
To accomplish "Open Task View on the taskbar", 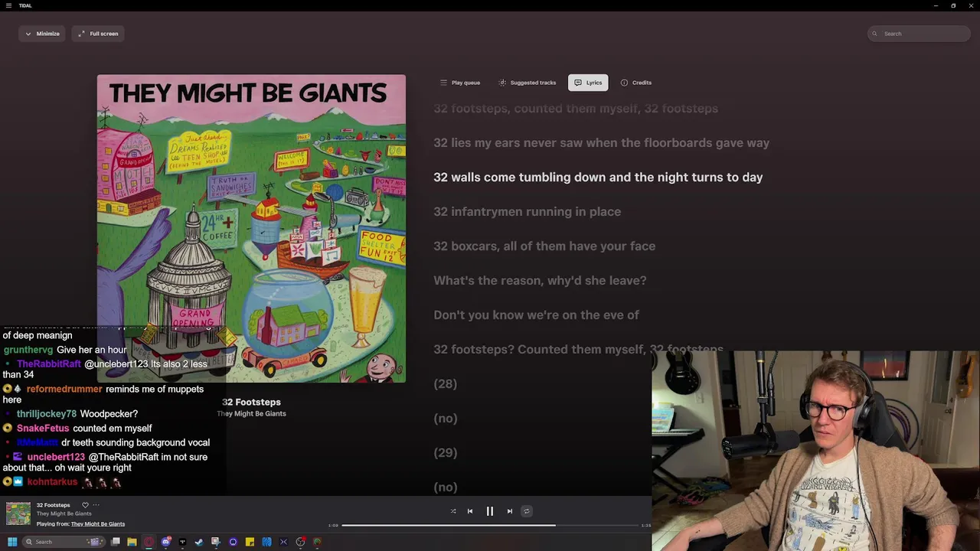I will 115,542.
